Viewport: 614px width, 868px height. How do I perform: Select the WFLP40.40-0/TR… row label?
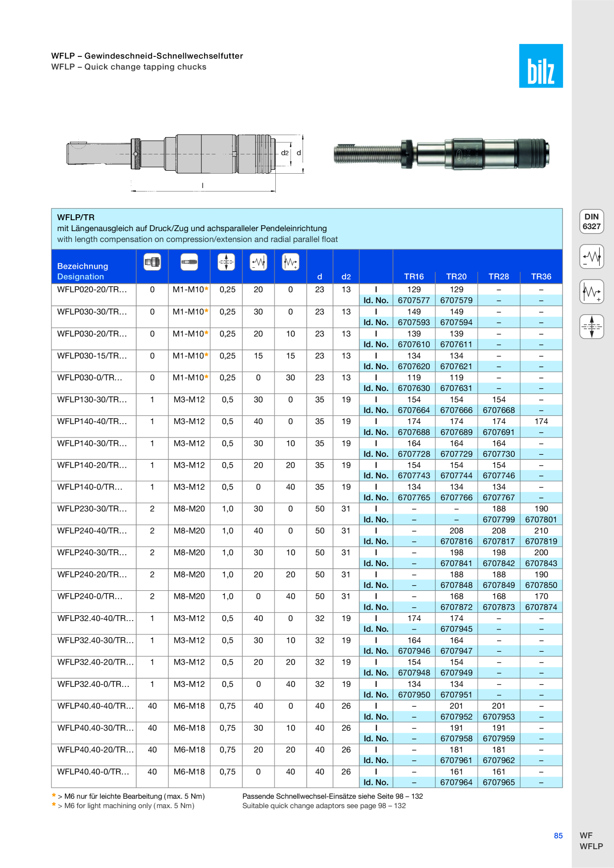(93, 772)
